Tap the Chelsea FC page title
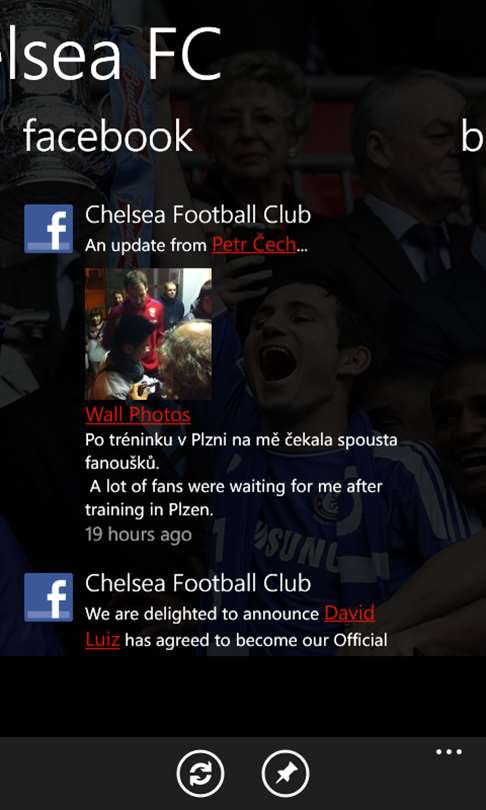Screen dimensions: 486x810 [x=111, y=53]
